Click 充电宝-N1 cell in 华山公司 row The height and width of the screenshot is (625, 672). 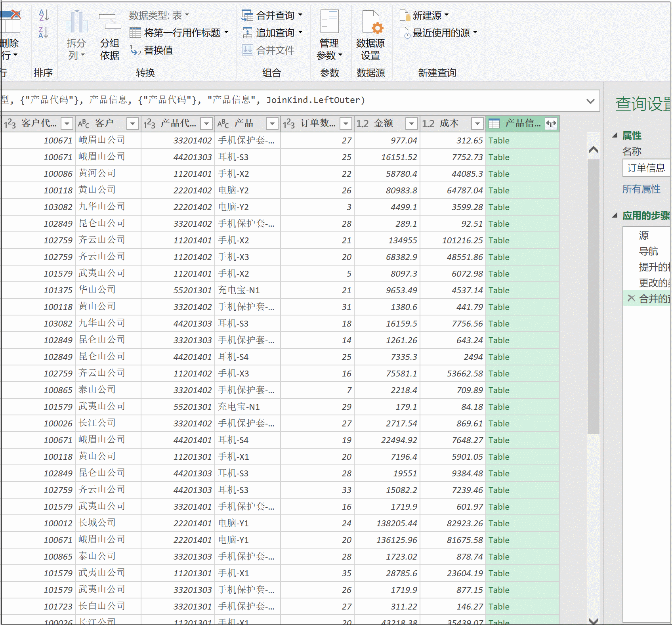pyautogui.click(x=247, y=291)
